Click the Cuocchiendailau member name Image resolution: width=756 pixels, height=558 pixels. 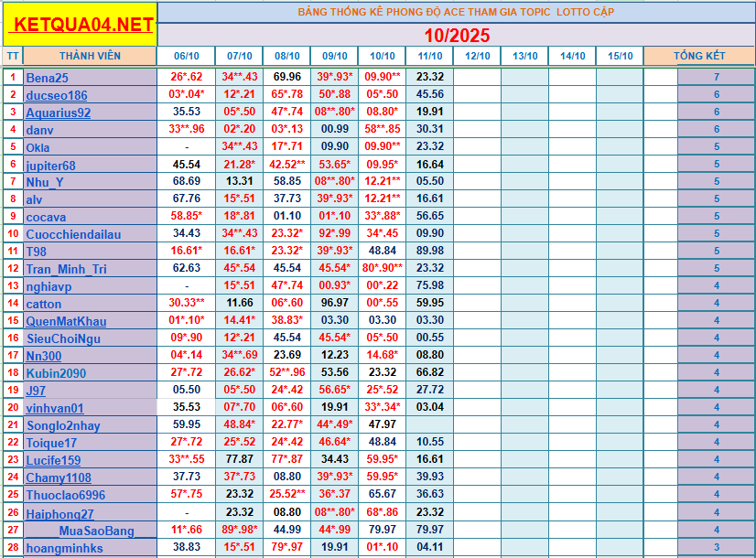click(73, 234)
